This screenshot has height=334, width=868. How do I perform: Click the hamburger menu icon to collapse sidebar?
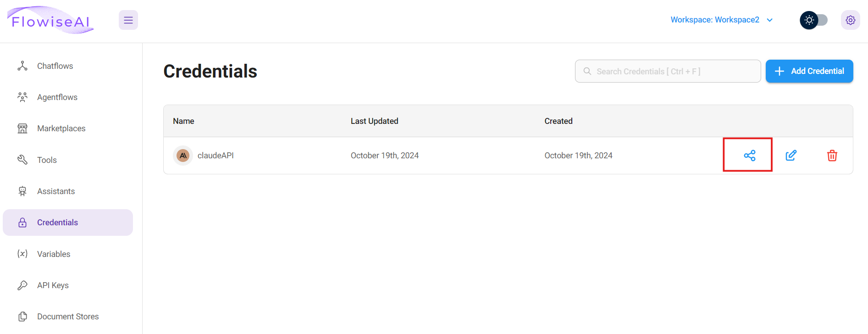[128, 20]
